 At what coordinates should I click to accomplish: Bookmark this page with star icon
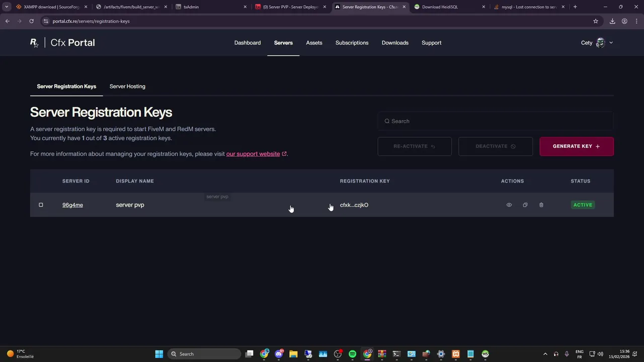[596, 21]
